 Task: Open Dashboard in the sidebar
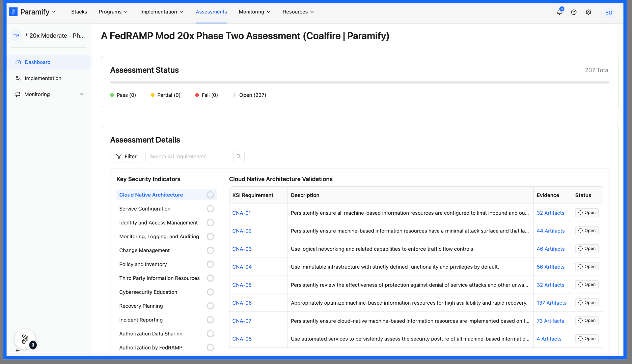pyautogui.click(x=49, y=62)
